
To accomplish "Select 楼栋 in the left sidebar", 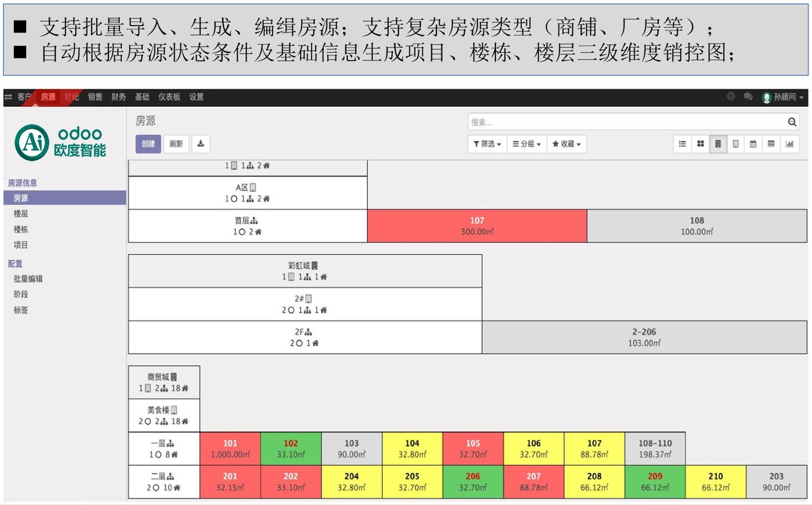I will (x=21, y=229).
